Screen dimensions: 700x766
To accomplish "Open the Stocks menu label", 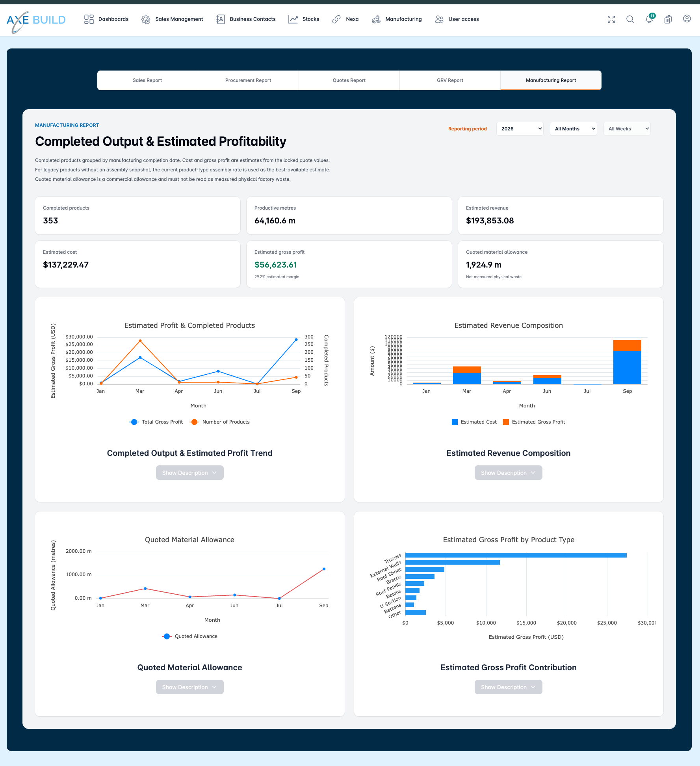I will [x=311, y=19].
